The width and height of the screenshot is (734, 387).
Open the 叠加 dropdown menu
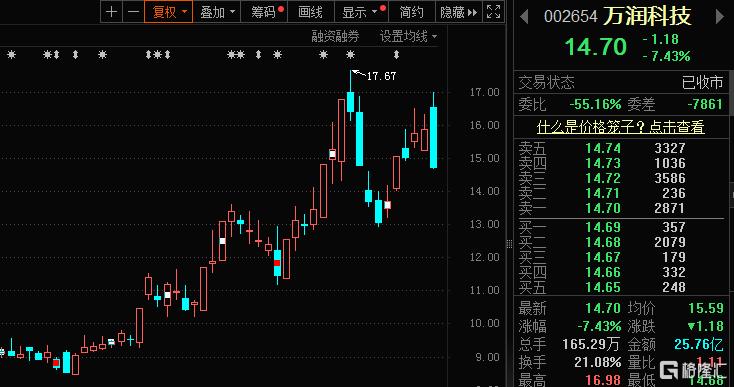coord(217,12)
